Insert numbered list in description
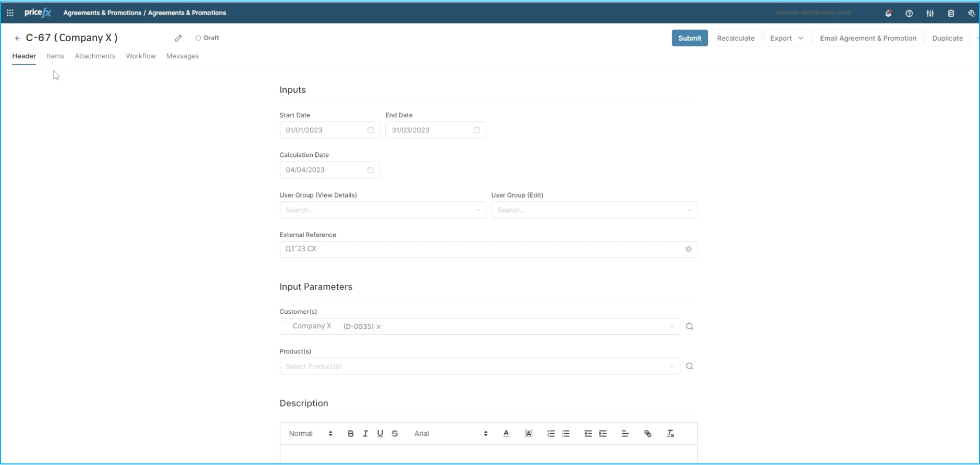 pos(551,434)
